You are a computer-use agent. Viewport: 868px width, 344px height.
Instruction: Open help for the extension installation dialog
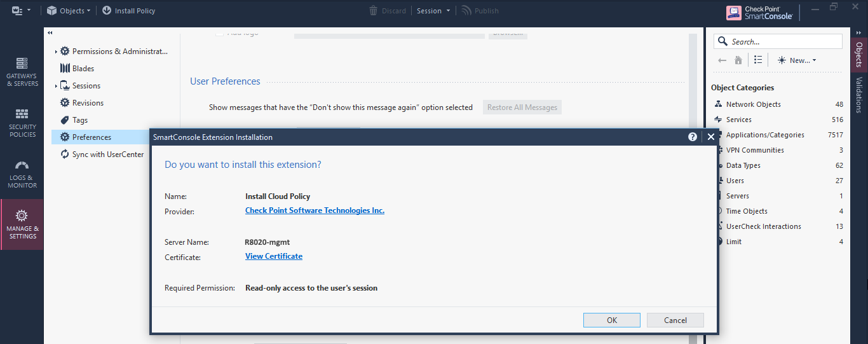(x=693, y=137)
